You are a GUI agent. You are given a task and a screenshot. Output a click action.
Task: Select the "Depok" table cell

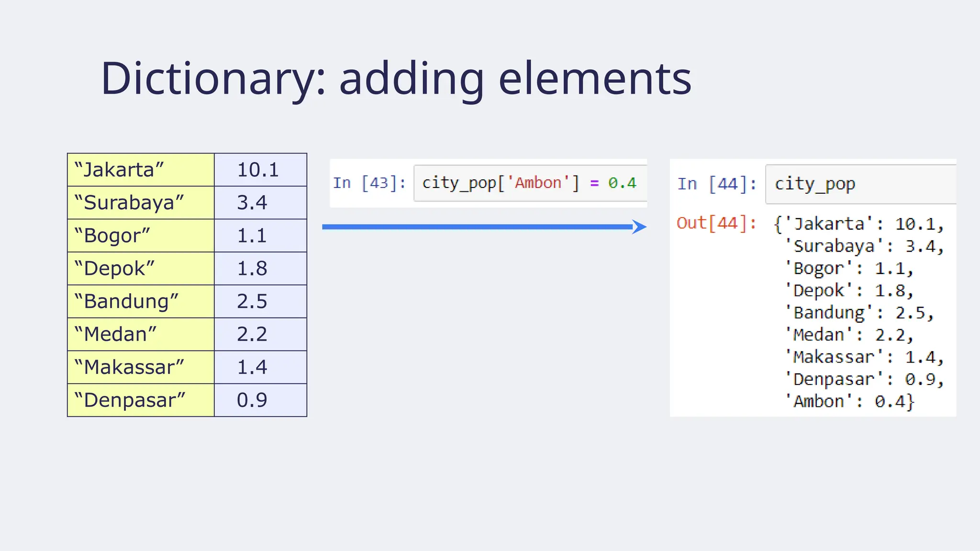coord(141,269)
